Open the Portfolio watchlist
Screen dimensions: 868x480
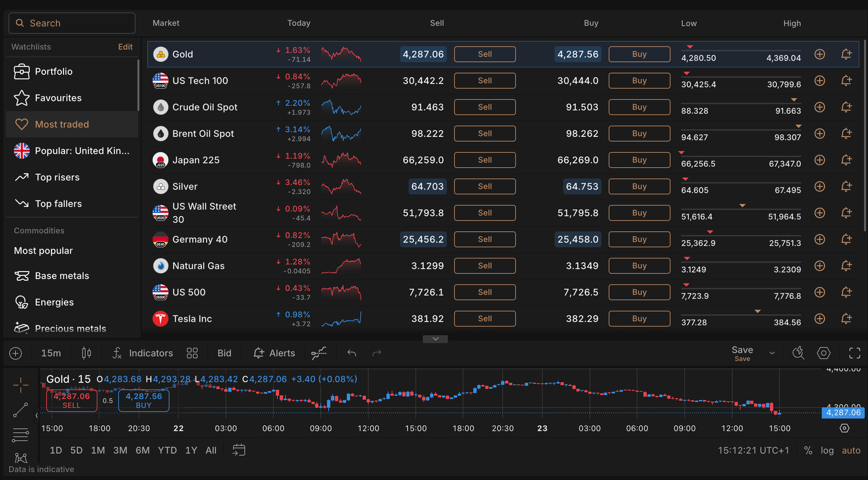[72, 72]
